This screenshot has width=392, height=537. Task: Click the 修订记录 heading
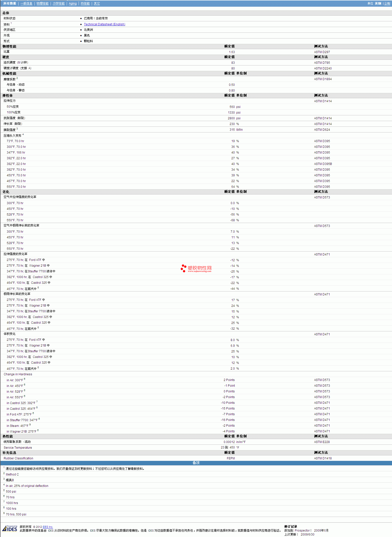pos(290,527)
